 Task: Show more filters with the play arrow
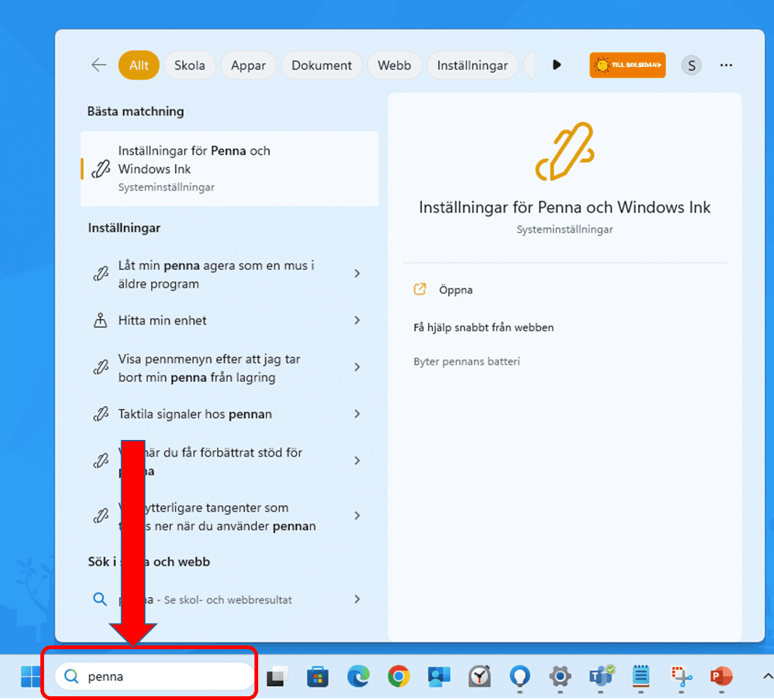(x=557, y=65)
